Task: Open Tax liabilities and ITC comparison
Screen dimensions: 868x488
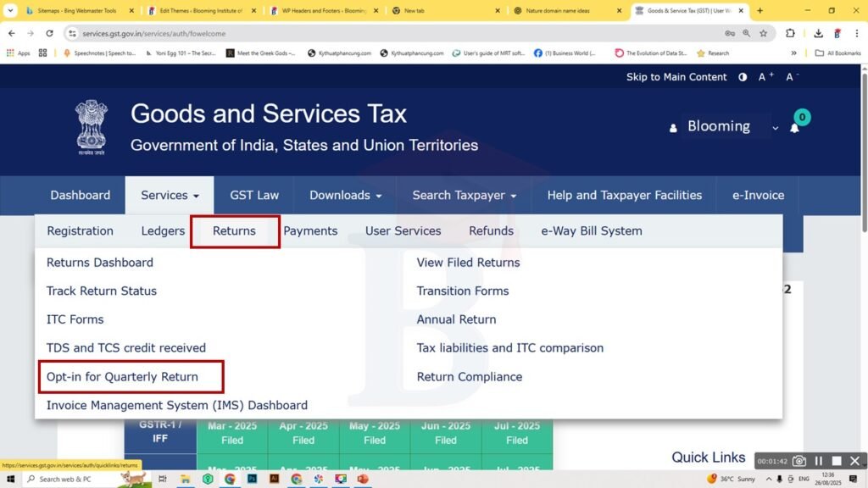Action: [509, 348]
